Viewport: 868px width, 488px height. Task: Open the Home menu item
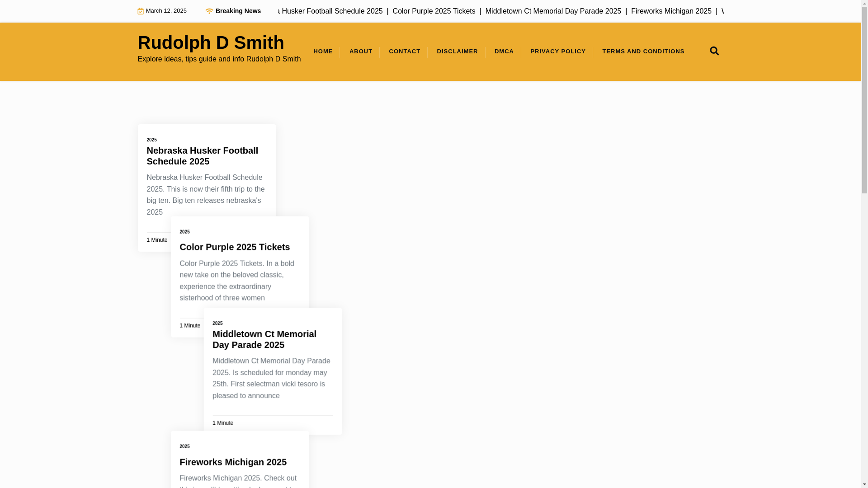click(x=323, y=52)
